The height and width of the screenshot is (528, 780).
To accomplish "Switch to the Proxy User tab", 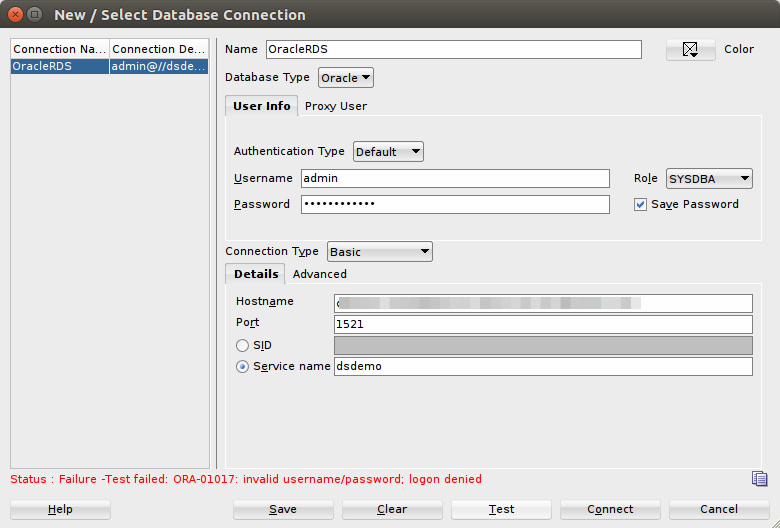I will 336,106.
